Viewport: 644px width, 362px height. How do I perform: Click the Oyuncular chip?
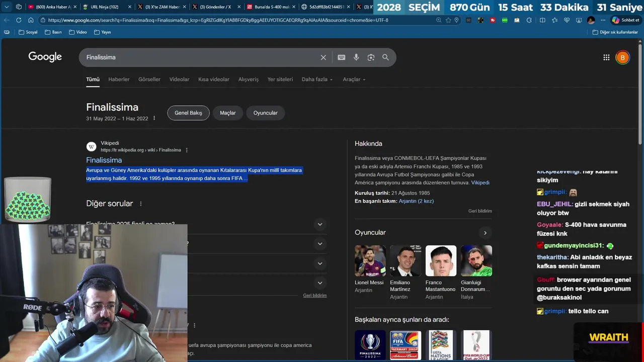(266, 113)
